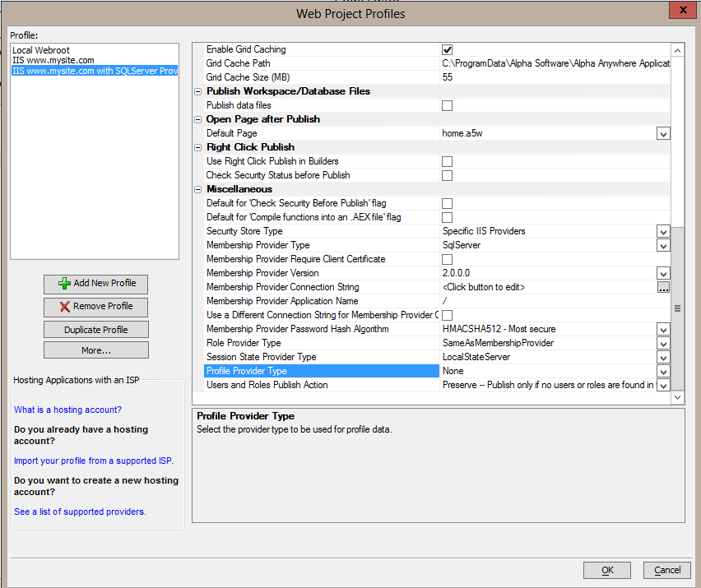Viewport: 701px width, 588px height.
Task: Open the Session State Provider Type dropdown
Action: [663, 357]
